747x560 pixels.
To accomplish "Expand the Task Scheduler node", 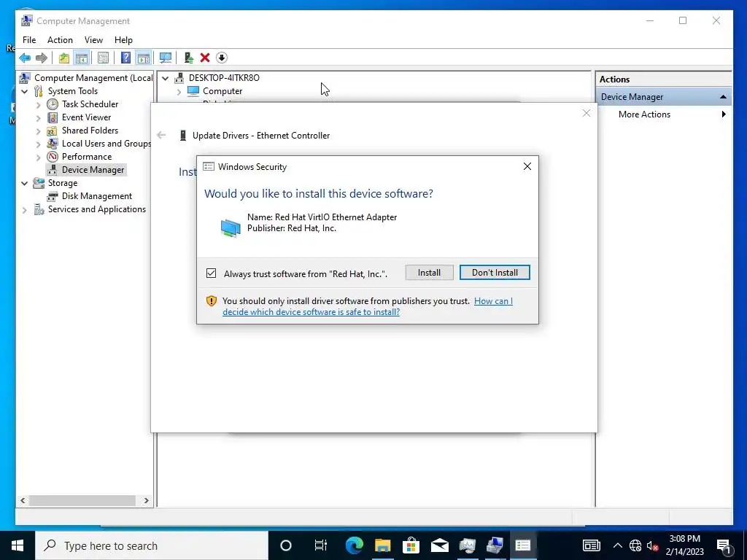I will (39, 104).
